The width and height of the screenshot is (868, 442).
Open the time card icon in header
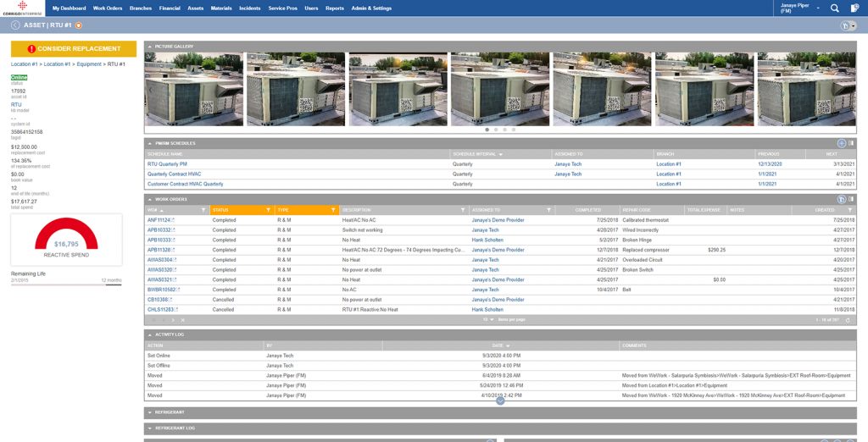(854, 8)
